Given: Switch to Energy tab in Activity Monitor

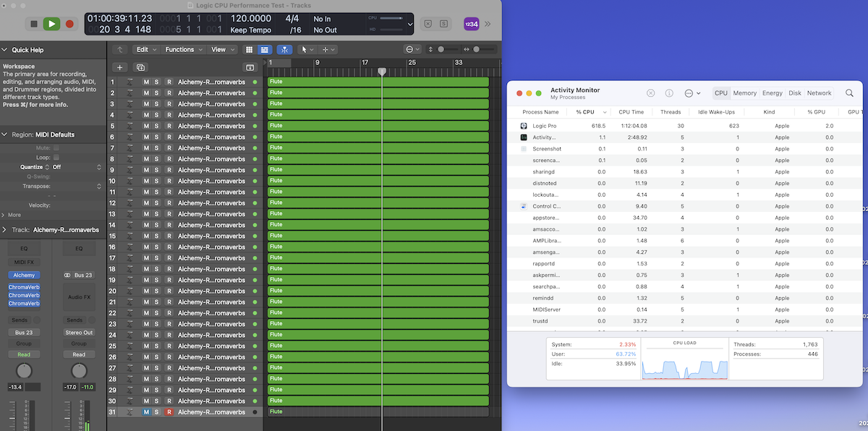Looking at the screenshot, I should point(773,93).
